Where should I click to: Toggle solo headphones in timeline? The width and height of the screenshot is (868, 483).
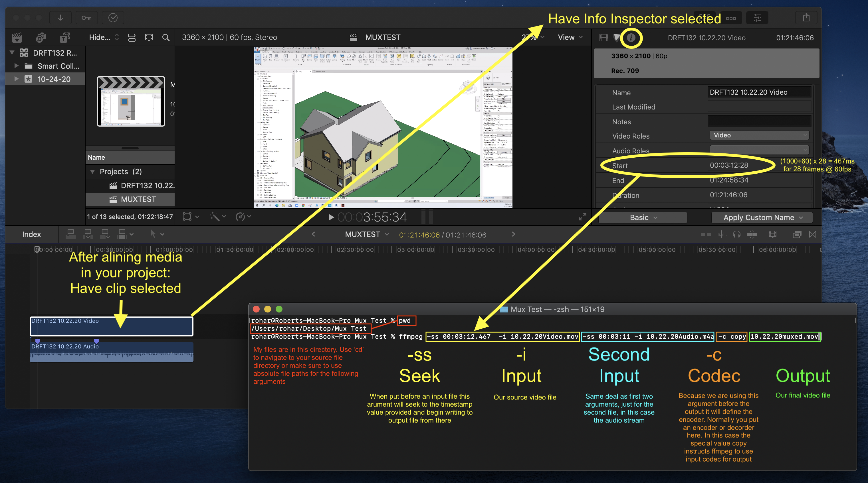[736, 234]
